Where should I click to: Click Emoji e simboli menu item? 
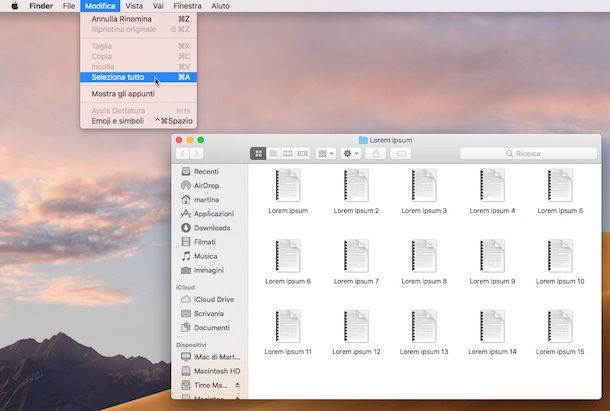click(x=117, y=121)
